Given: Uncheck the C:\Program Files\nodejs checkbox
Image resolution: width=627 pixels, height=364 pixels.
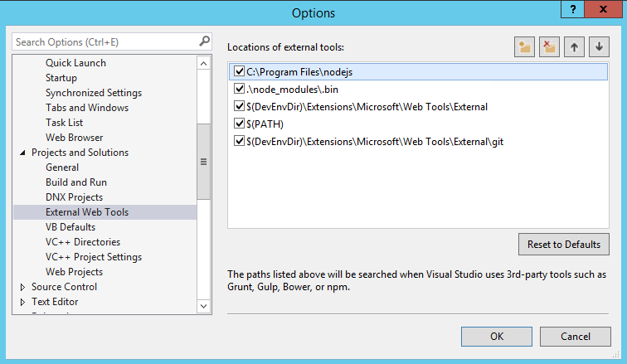Looking at the screenshot, I should (240, 72).
